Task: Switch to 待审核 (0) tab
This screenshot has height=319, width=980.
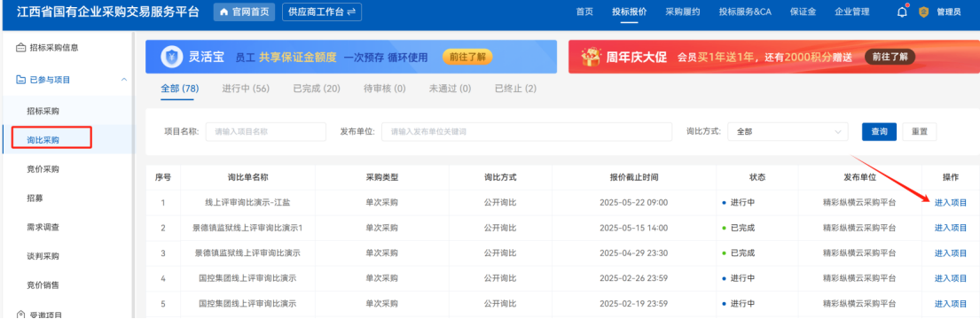Action: (384, 89)
